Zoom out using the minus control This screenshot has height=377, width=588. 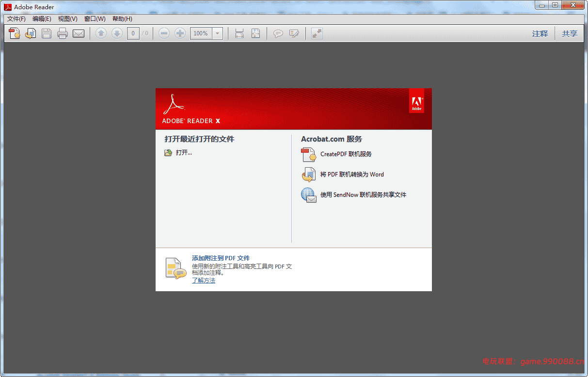click(x=164, y=33)
